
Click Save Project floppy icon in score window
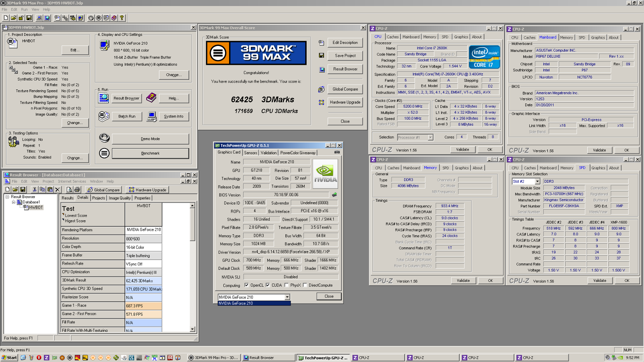point(321,55)
